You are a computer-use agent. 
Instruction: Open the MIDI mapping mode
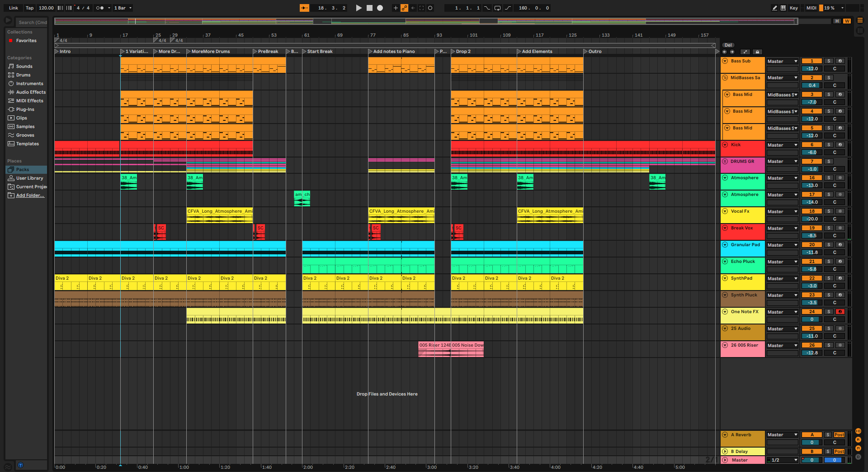coord(811,8)
